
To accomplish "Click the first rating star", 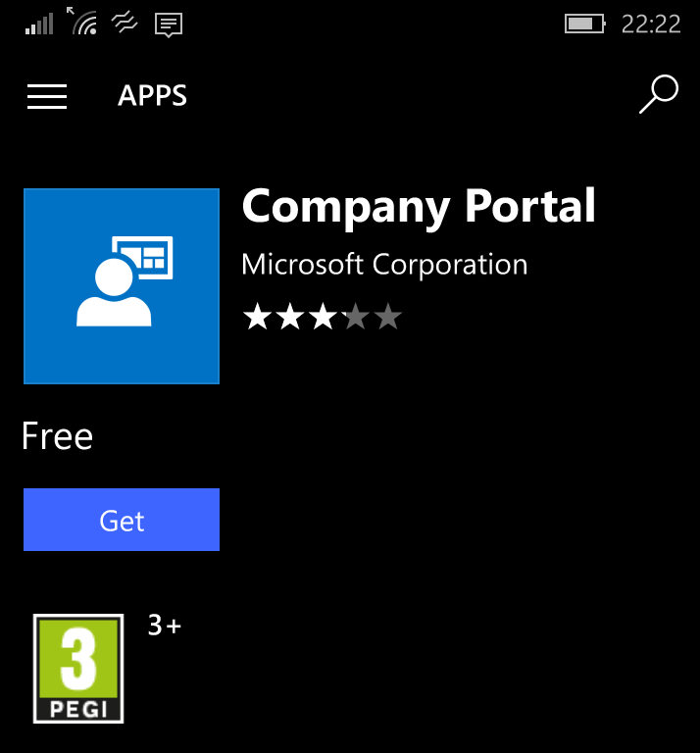I will (256, 317).
